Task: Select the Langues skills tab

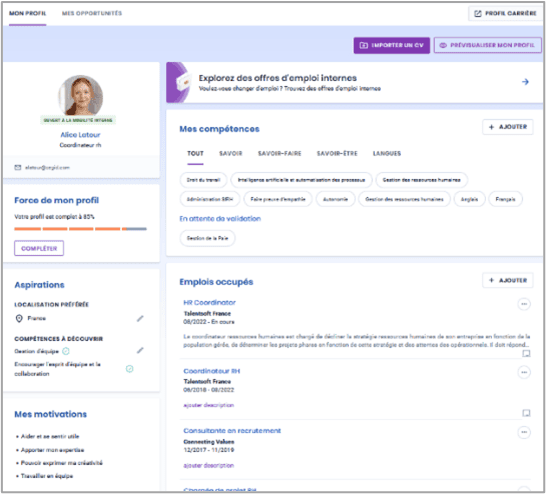Action: [x=387, y=154]
